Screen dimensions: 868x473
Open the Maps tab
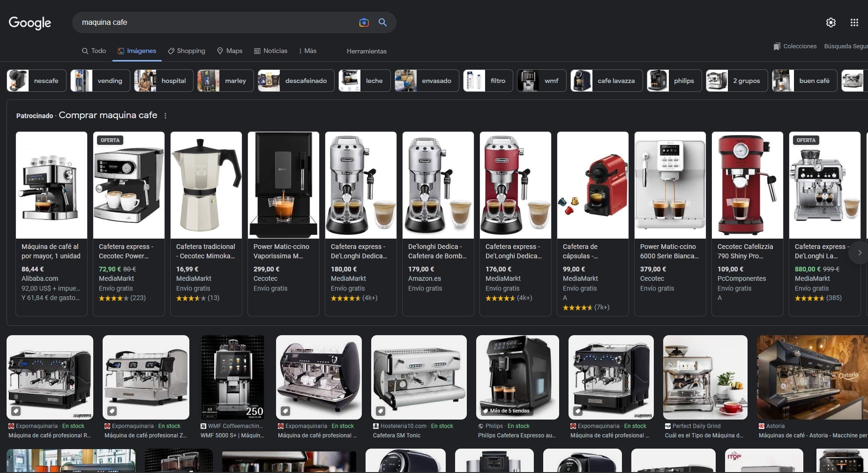230,51
